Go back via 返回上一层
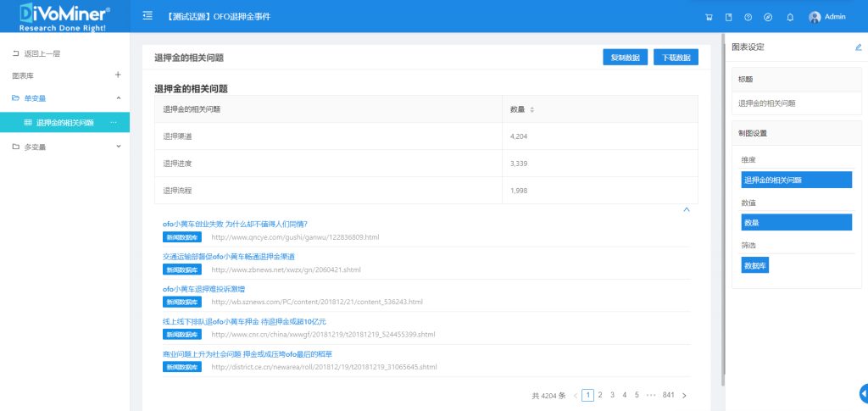The image size is (868, 411). point(36,53)
